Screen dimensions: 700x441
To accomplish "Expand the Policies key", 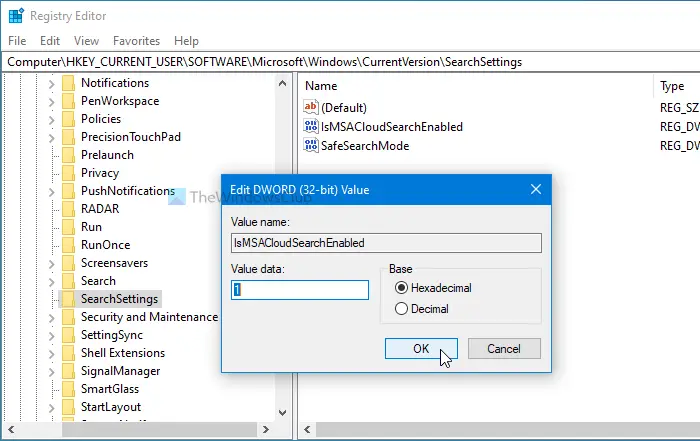I will pos(51,120).
